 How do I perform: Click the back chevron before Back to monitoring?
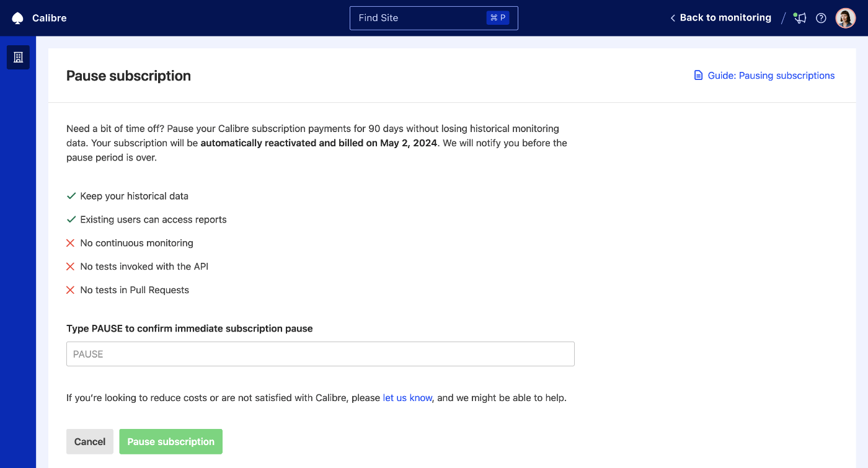click(x=672, y=17)
